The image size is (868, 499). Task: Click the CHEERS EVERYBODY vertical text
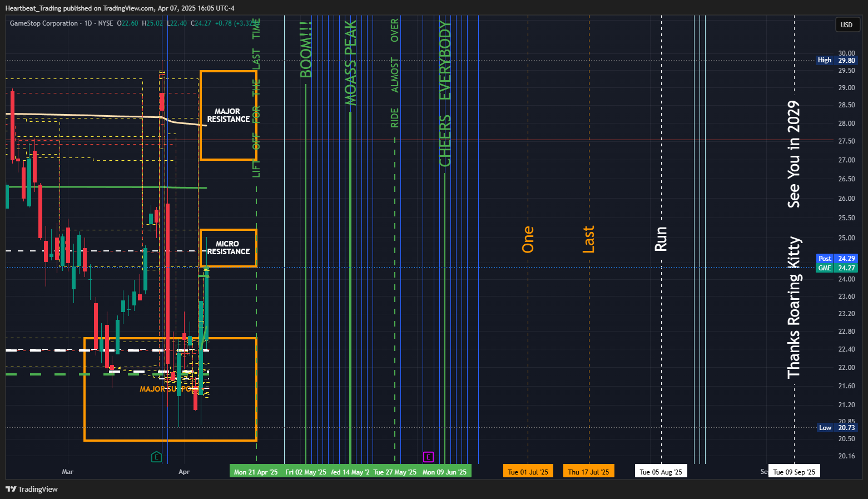tap(445, 93)
